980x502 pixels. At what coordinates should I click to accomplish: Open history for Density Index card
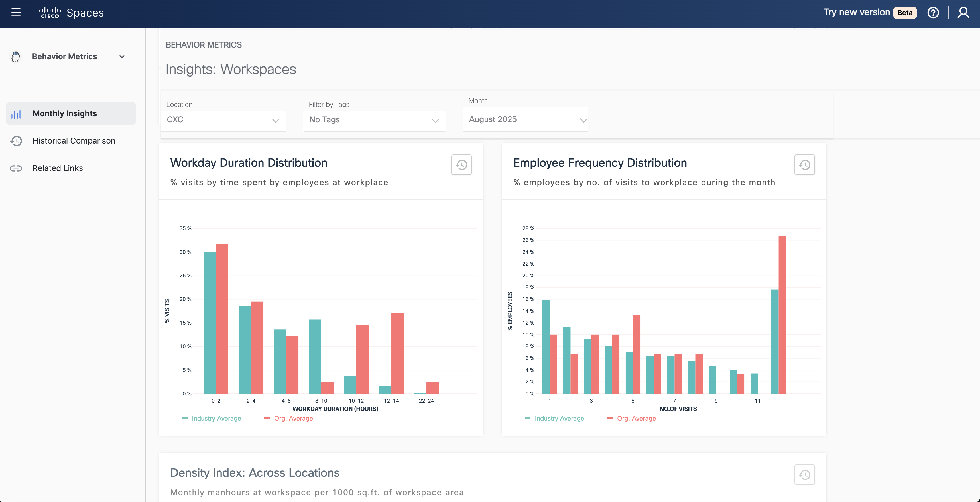pos(804,475)
